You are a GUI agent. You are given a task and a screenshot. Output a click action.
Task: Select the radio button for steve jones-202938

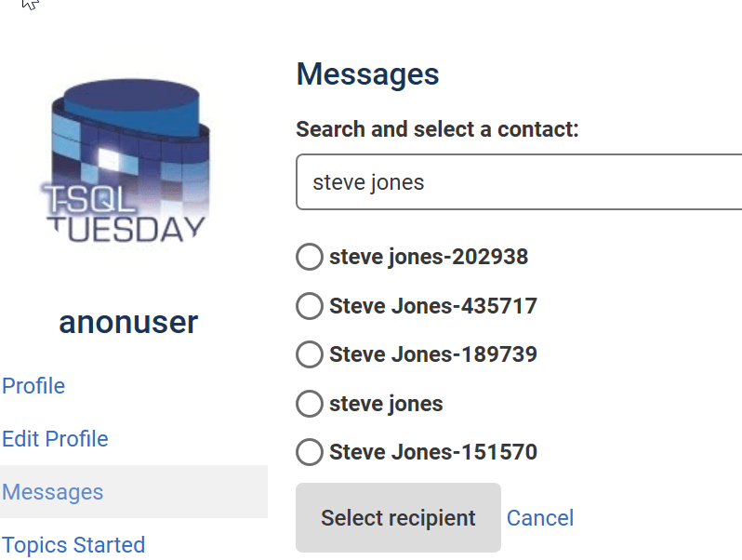(309, 257)
